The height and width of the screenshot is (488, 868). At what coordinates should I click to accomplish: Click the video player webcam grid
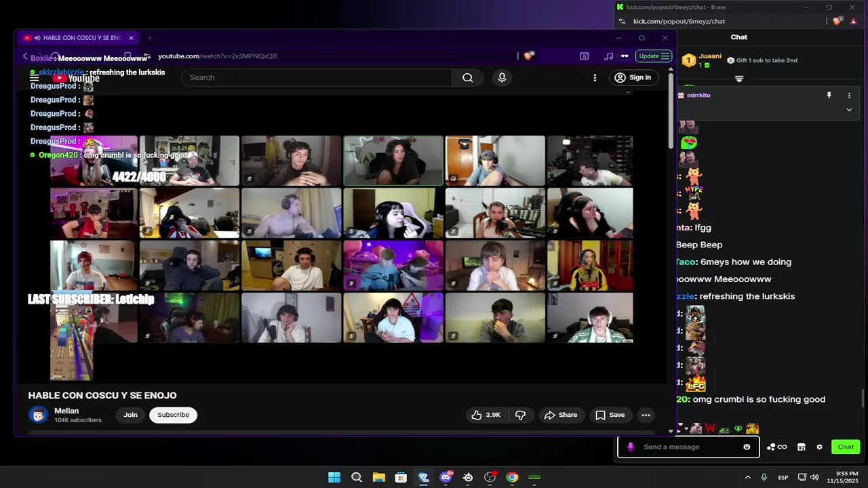click(342, 239)
